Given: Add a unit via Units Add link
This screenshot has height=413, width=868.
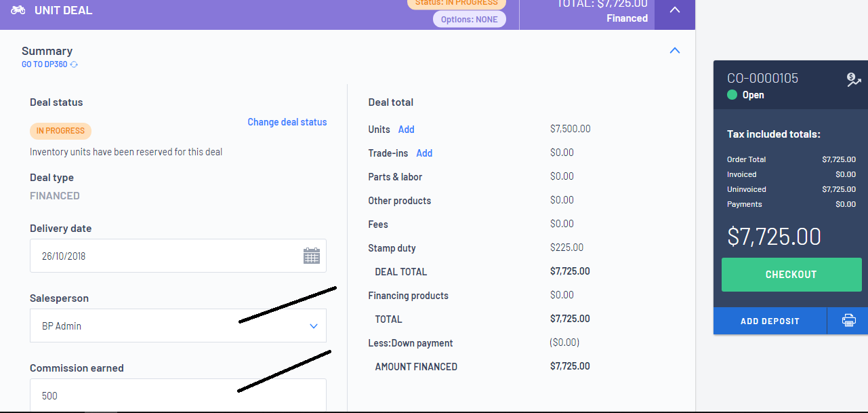Looking at the screenshot, I should (x=406, y=130).
